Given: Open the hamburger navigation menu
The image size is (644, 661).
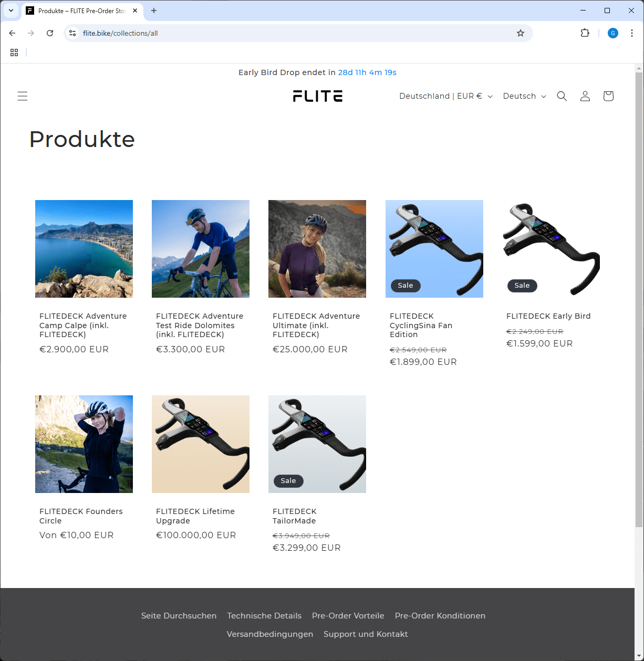Looking at the screenshot, I should pos(23,96).
